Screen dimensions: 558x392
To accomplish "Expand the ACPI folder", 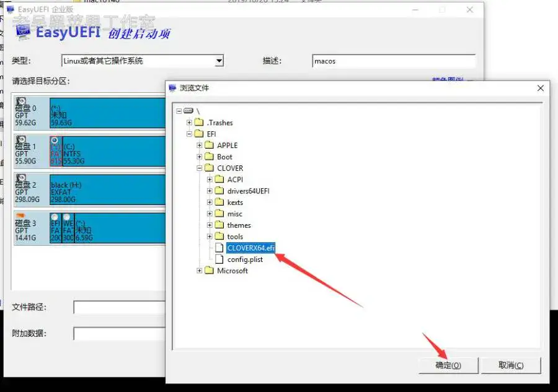I will click(x=210, y=180).
